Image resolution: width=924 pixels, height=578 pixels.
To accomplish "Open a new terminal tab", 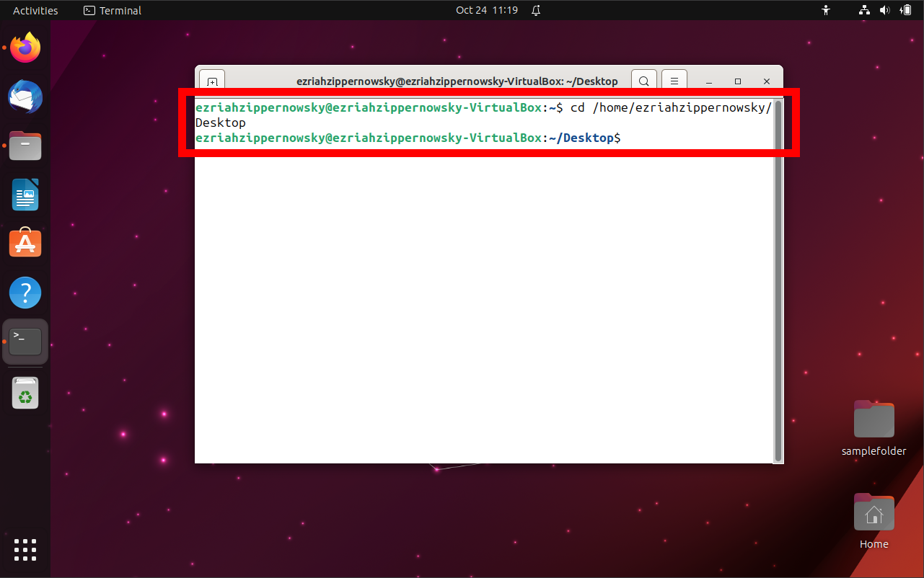I will pos(211,81).
